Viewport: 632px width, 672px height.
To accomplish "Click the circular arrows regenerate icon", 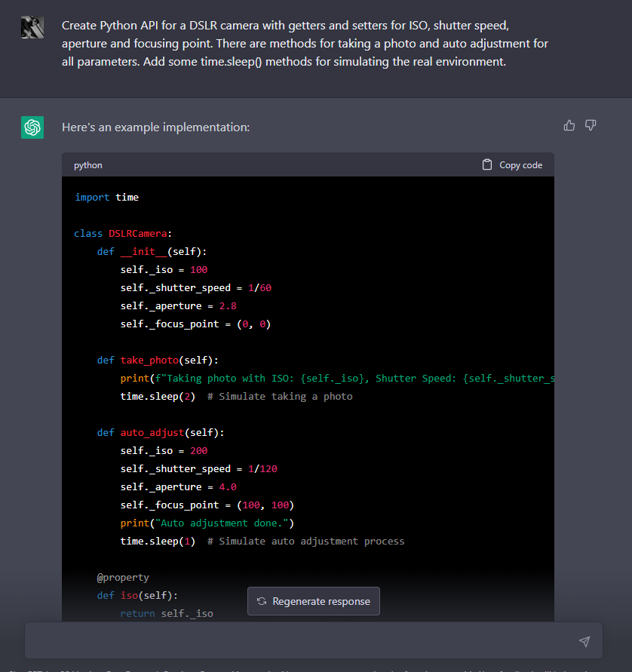I will point(261,601).
